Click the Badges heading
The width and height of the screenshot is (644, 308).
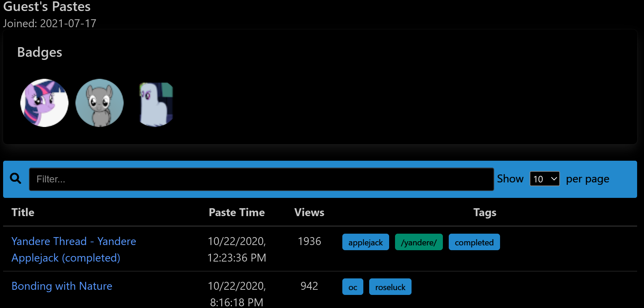point(40,53)
